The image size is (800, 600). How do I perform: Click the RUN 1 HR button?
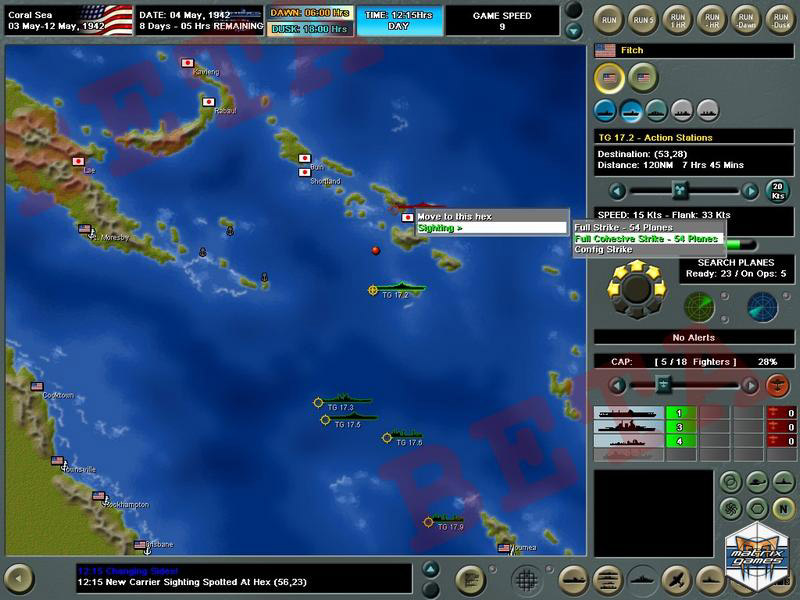(x=677, y=18)
